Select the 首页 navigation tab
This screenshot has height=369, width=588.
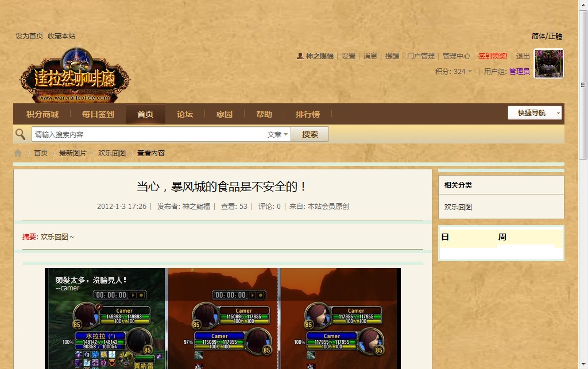tap(145, 114)
